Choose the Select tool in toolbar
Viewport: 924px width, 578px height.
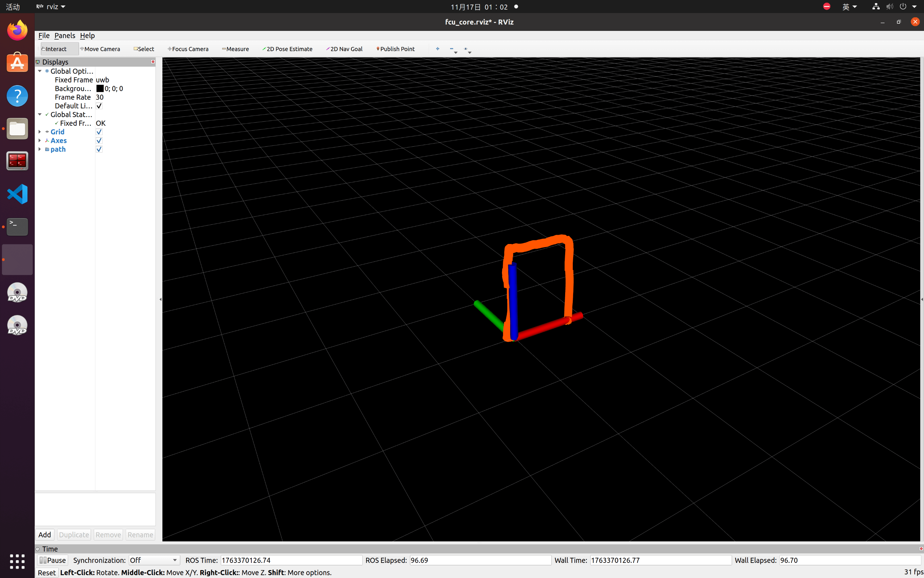[144, 49]
